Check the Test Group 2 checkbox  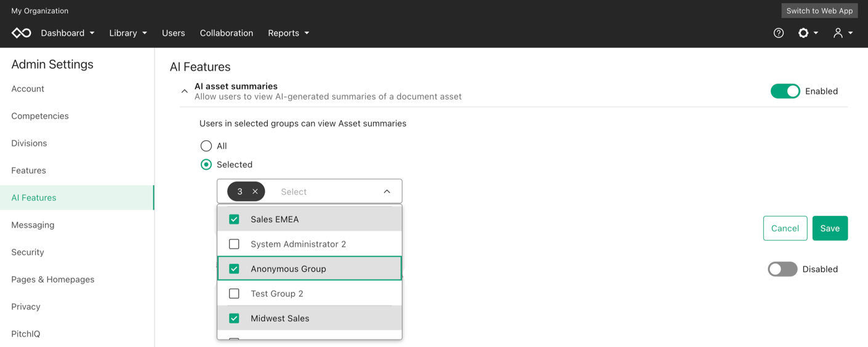(x=234, y=293)
